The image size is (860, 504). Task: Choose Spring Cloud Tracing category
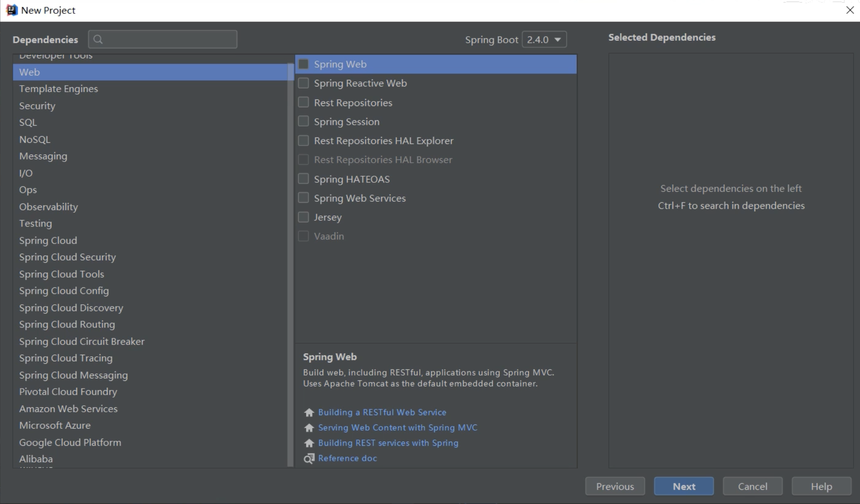pyautogui.click(x=151, y=358)
